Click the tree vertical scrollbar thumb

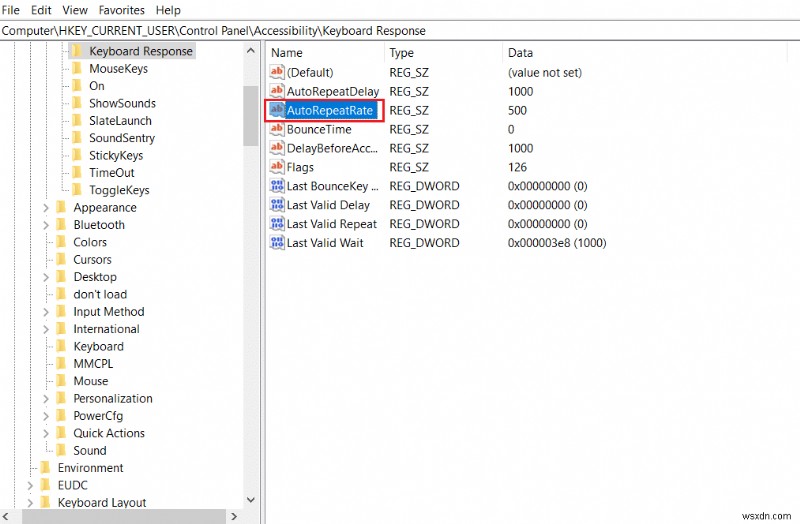pyautogui.click(x=251, y=116)
